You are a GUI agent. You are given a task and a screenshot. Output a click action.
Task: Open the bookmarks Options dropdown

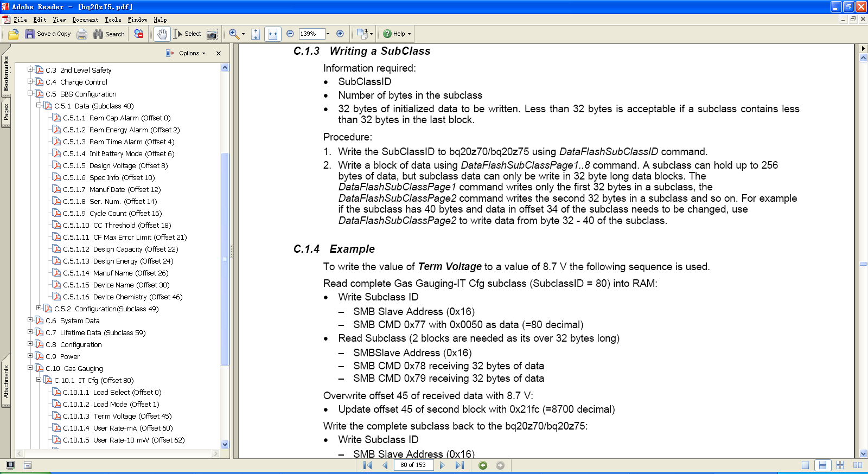click(192, 53)
